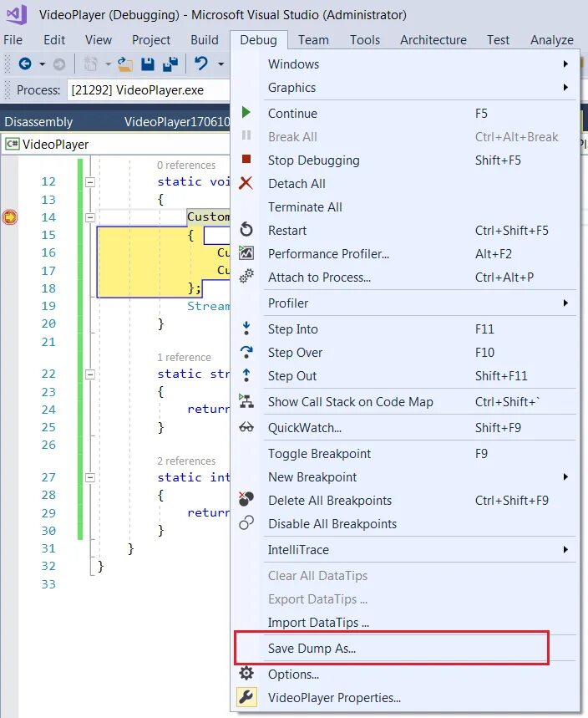Open the Build menu
This screenshot has height=718, width=588.
pyautogui.click(x=205, y=40)
